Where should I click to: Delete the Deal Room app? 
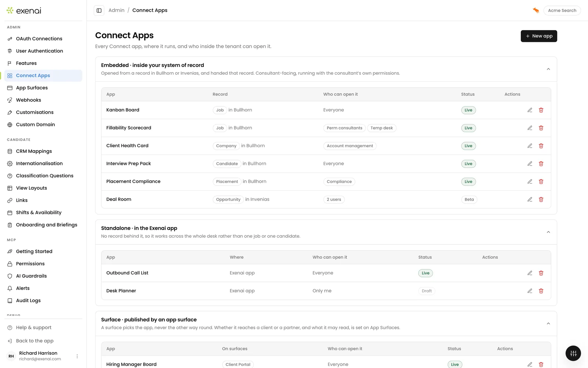tap(541, 199)
